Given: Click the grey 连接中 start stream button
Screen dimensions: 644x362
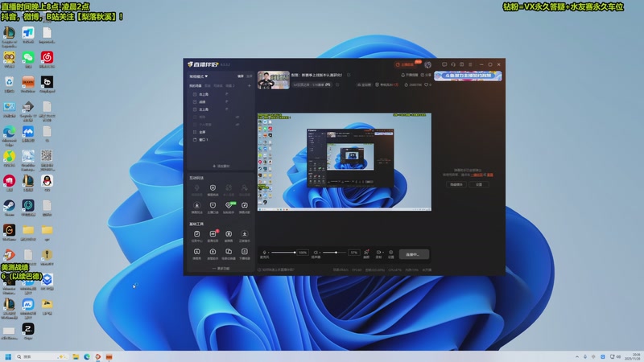Looking at the screenshot, I should (x=414, y=254).
